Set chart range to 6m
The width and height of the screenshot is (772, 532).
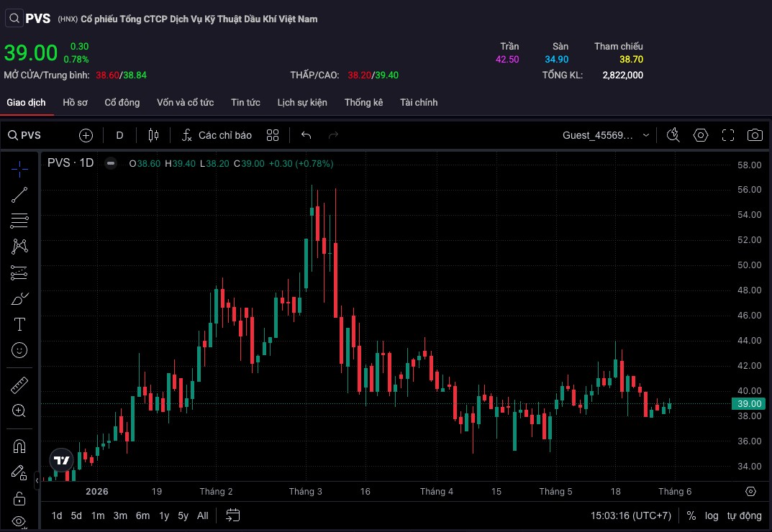pos(142,515)
